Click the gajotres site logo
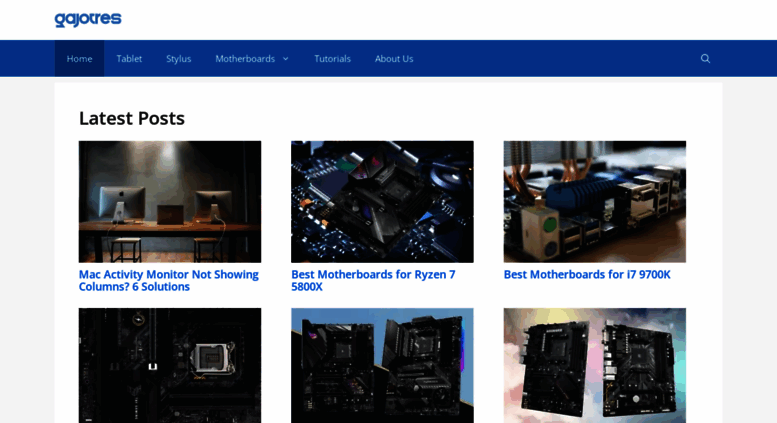Screen dimensions: 777x423 [x=88, y=19]
